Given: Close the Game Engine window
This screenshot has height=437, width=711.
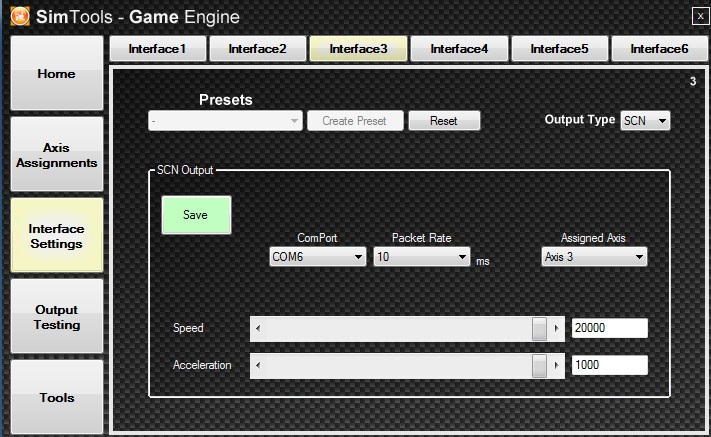Looking at the screenshot, I should (700, 16).
